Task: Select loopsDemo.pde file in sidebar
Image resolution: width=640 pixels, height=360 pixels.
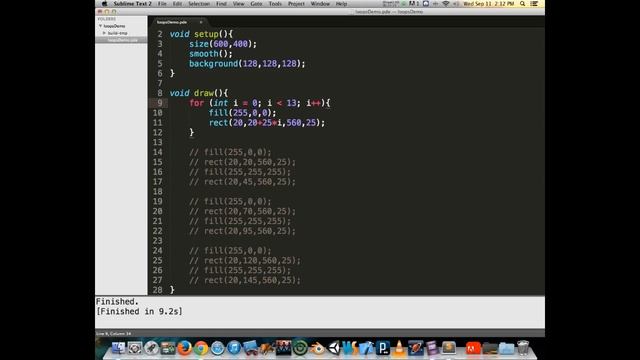Action: click(x=122, y=40)
